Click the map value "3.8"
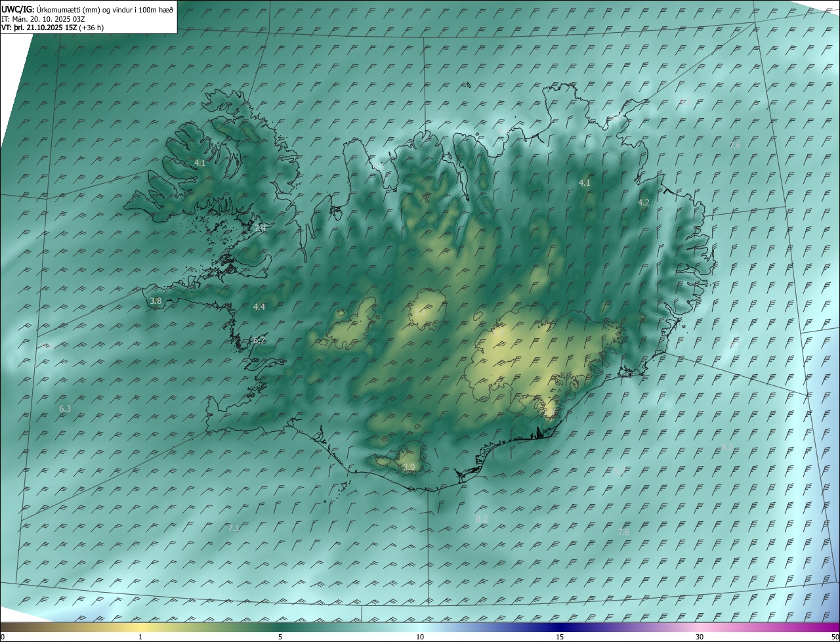 (156, 301)
